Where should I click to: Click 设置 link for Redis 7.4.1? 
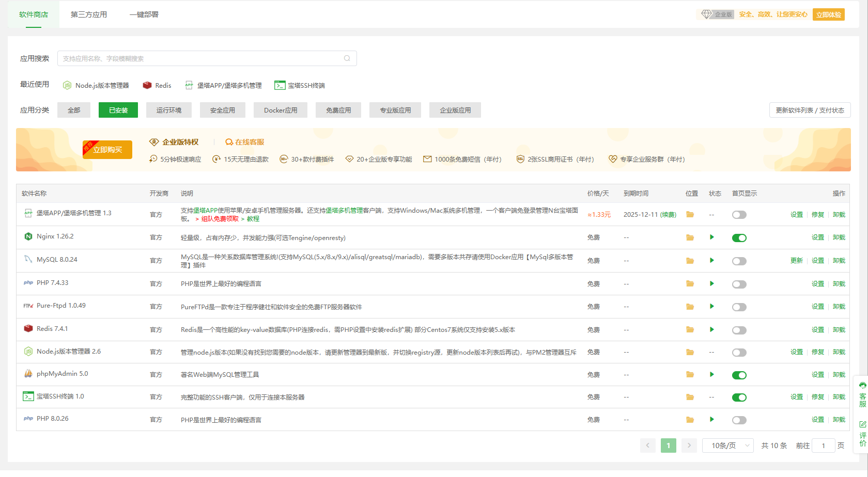coord(818,330)
